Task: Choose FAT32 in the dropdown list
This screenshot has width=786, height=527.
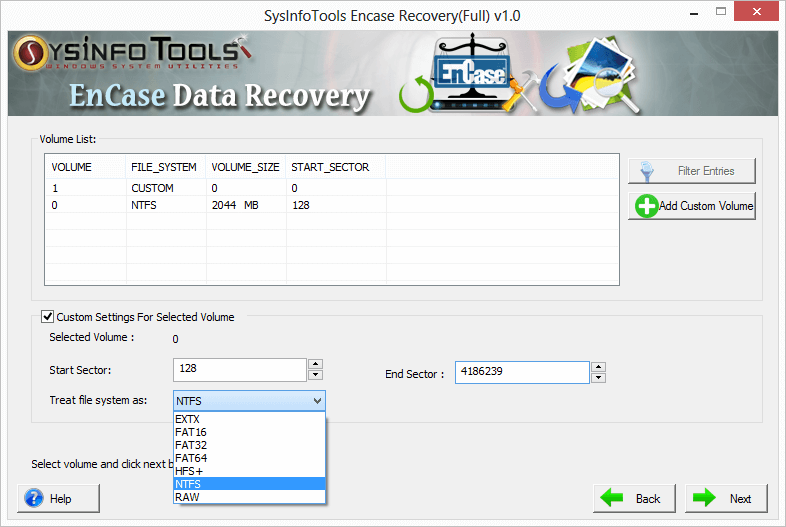Action: (x=249, y=445)
